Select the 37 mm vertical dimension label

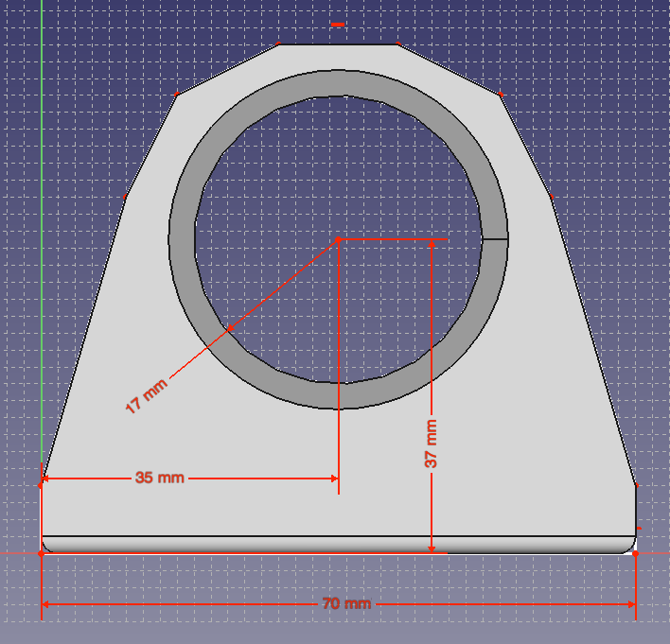click(431, 444)
